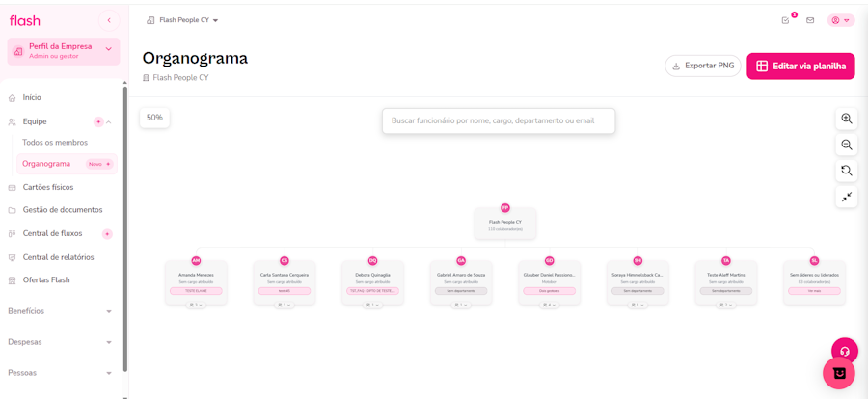Expand Glauber Daniel's 4 subordinates
868x399 pixels.
(x=549, y=305)
